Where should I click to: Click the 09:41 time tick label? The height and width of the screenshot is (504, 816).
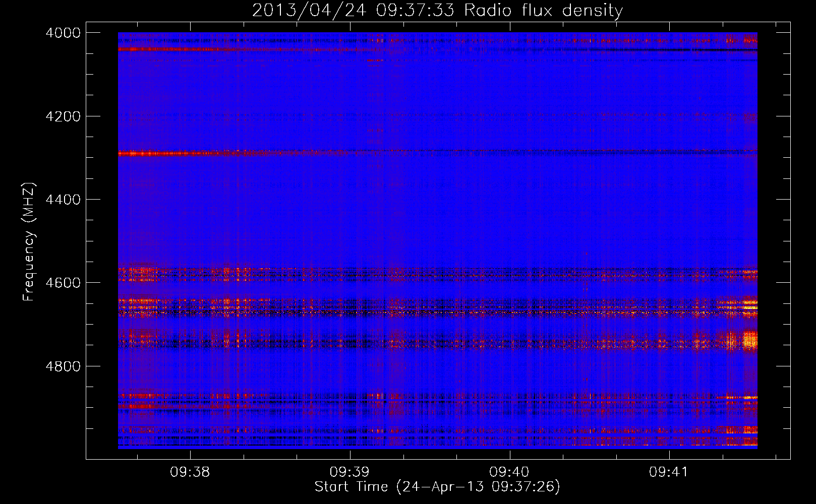(x=669, y=472)
